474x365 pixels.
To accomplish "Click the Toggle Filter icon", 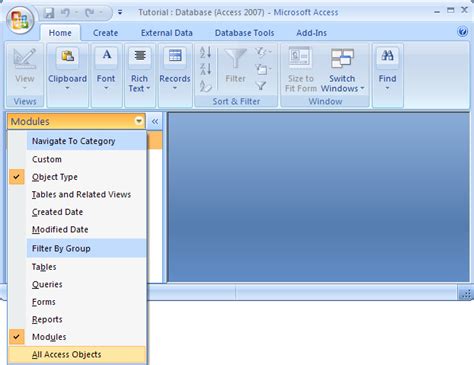I will pos(261,86).
